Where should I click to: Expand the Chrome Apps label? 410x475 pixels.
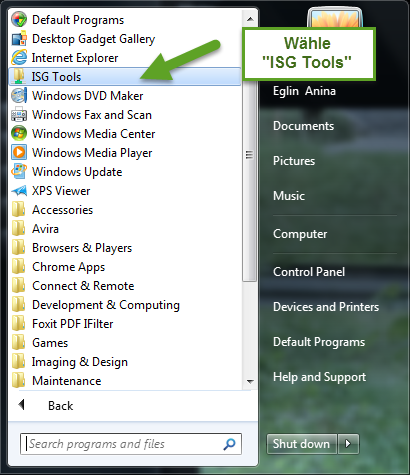point(68,267)
